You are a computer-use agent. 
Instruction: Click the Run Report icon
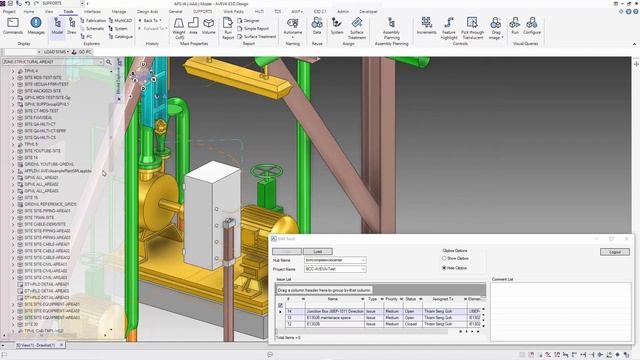click(x=228, y=28)
